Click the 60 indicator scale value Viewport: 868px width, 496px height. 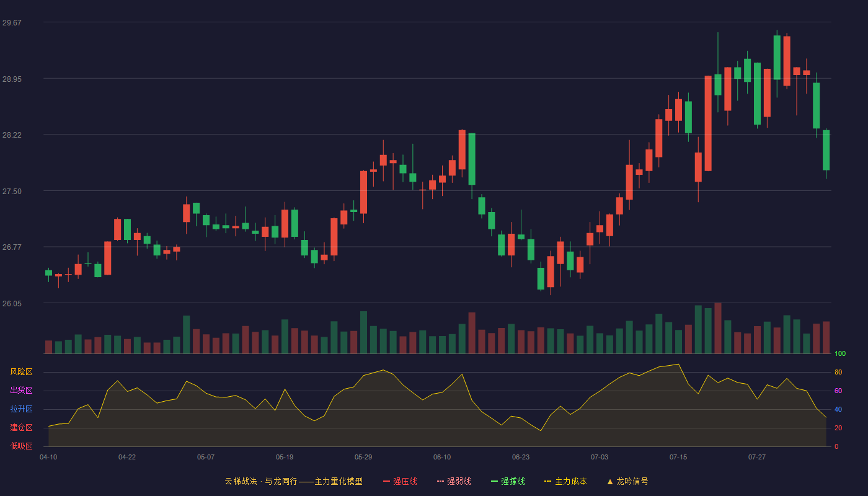tap(838, 391)
